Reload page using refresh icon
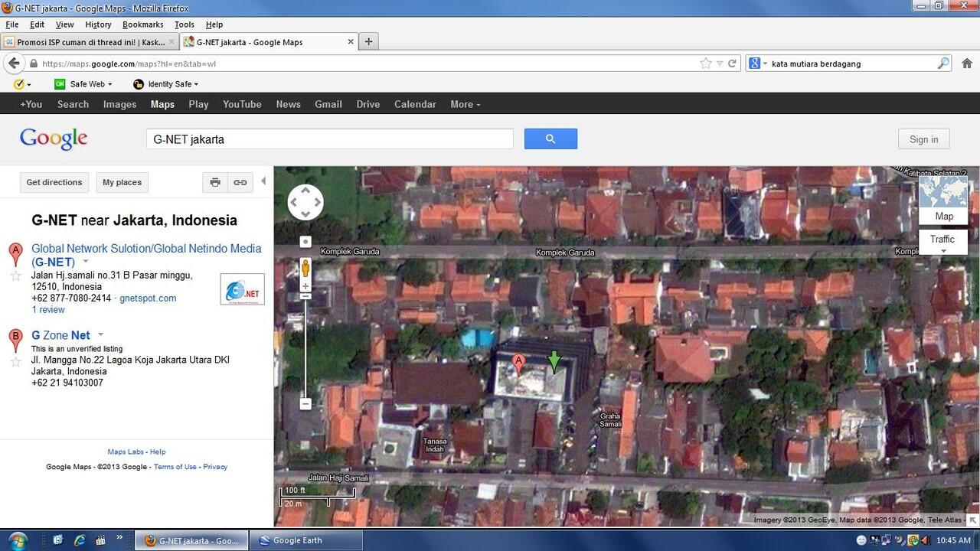The image size is (980, 551). pyautogui.click(x=732, y=64)
